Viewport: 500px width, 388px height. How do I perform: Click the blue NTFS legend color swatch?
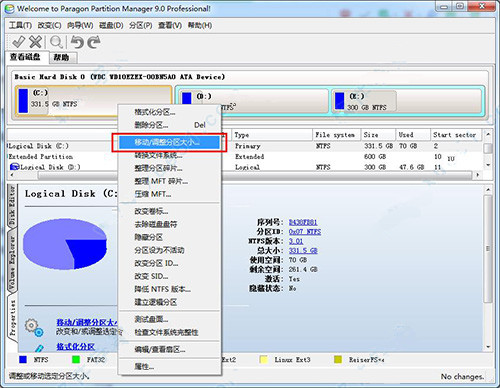pos(23,360)
